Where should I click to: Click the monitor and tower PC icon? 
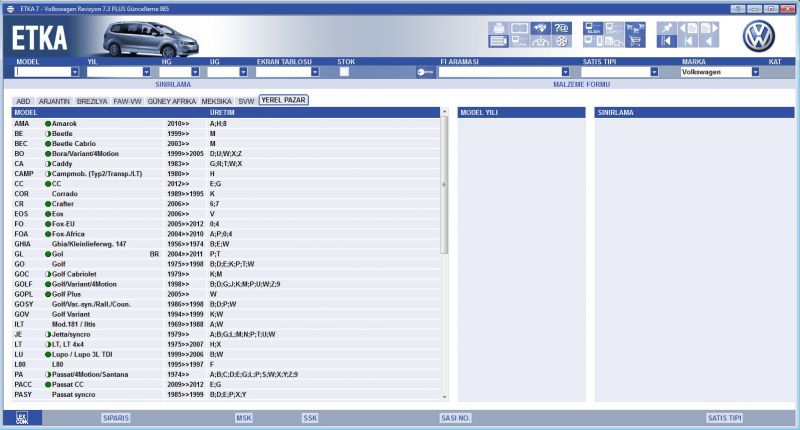[x=593, y=41]
